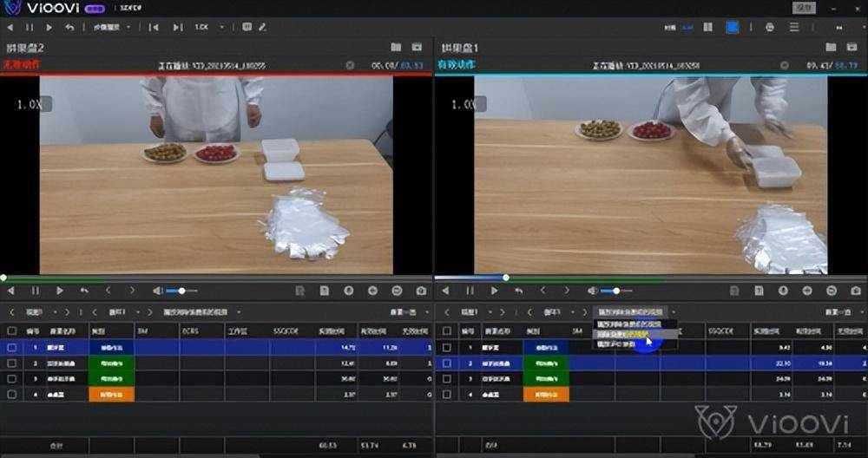Open the left panel's far-right dropdown above the table
The height and width of the screenshot is (458, 868).
click(x=410, y=312)
